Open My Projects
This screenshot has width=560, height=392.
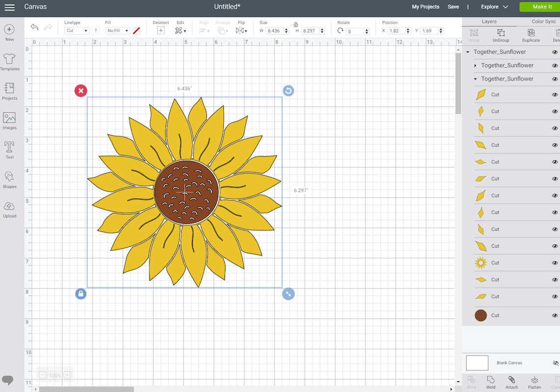pos(425,7)
